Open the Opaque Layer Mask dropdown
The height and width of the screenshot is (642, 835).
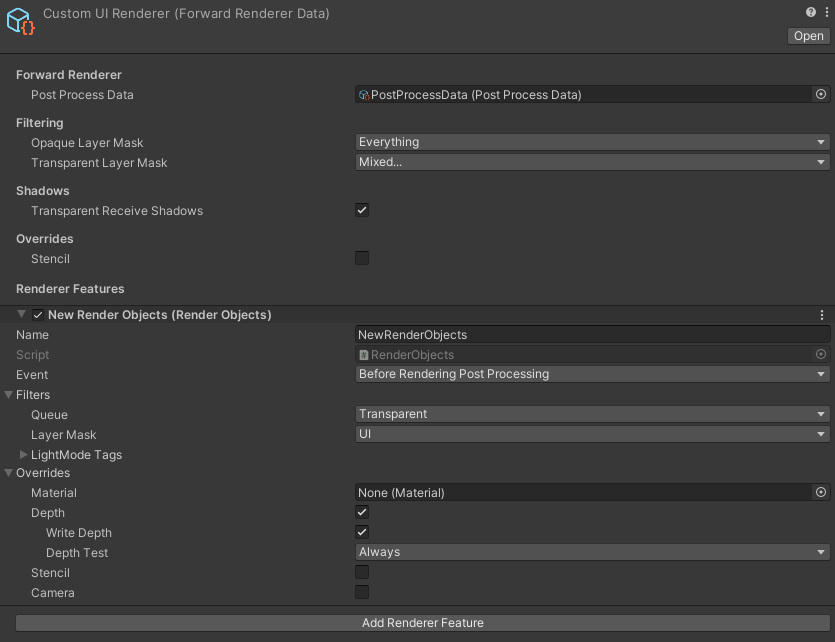click(593, 142)
